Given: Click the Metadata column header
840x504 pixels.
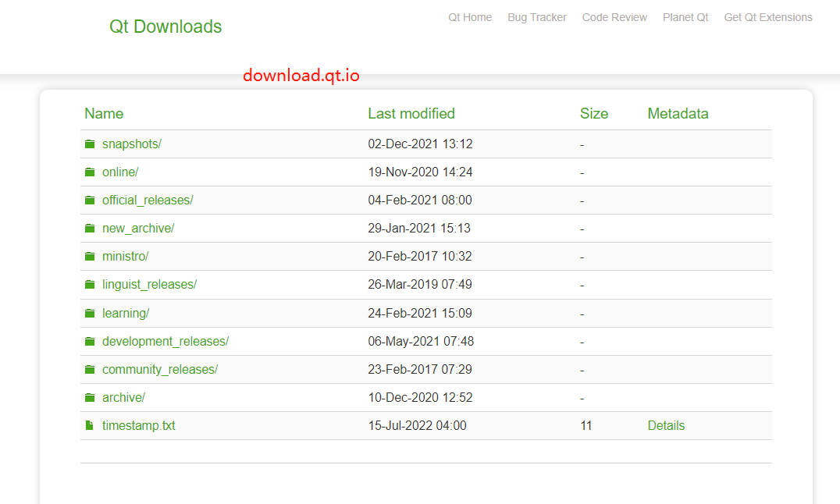Looking at the screenshot, I should click(678, 114).
